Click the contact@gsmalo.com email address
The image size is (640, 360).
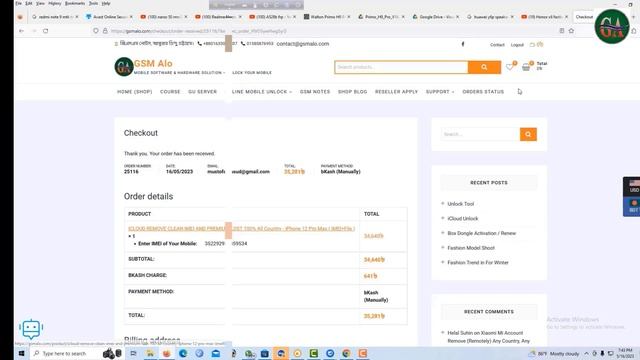click(303, 44)
